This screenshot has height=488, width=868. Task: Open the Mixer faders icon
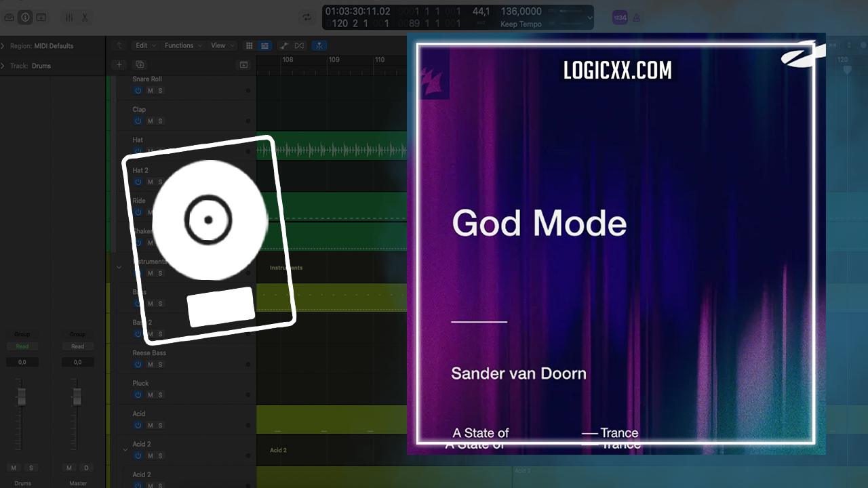pyautogui.click(x=69, y=17)
